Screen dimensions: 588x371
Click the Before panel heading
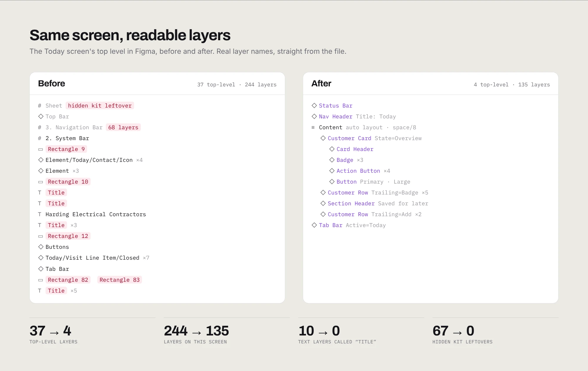pyautogui.click(x=51, y=84)
